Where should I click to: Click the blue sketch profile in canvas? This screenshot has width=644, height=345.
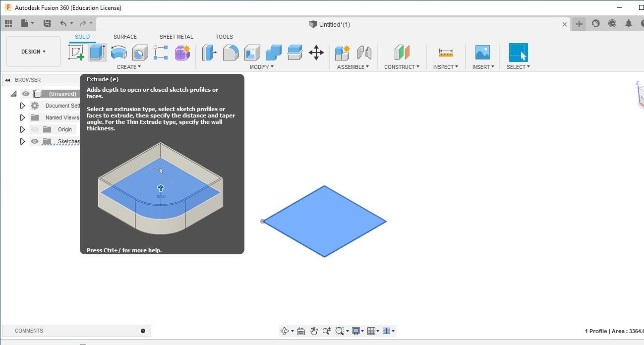pos(324,222)
